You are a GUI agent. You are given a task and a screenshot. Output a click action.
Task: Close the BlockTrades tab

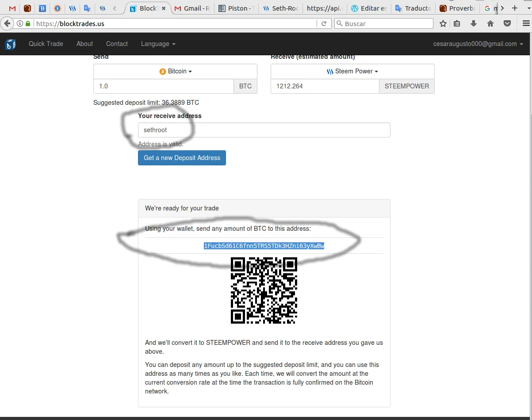pyautogui.click(x=164, y=8)
